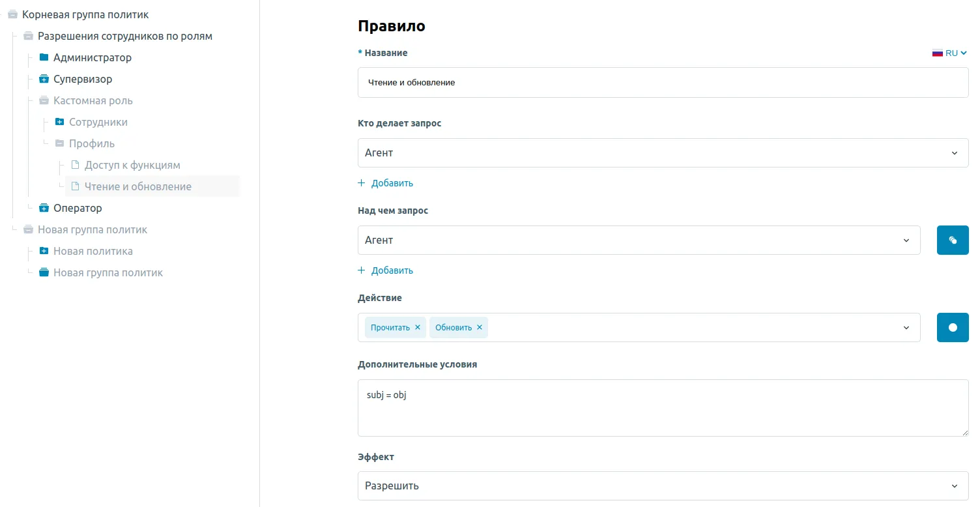The height and width of the screenshot is (507, 980).
Task: Open the Эффект dropdown with Разрешить
Action: (x=662, y=485)
